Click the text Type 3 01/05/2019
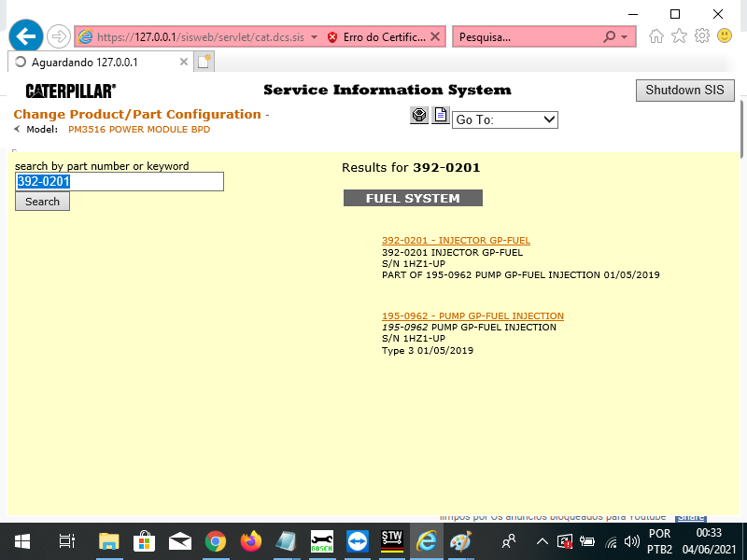Screen dimensions: 747x560 click(428, 351)
